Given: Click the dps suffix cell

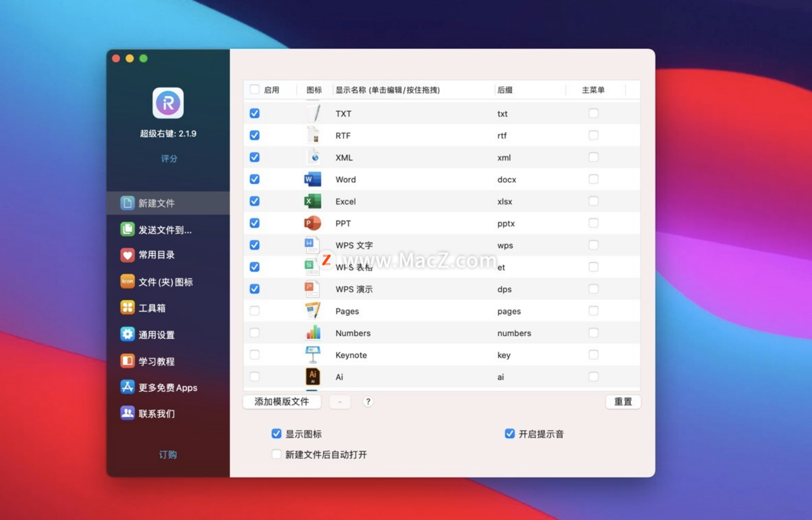Looking at the screenshot, I should tap(505, 289).
